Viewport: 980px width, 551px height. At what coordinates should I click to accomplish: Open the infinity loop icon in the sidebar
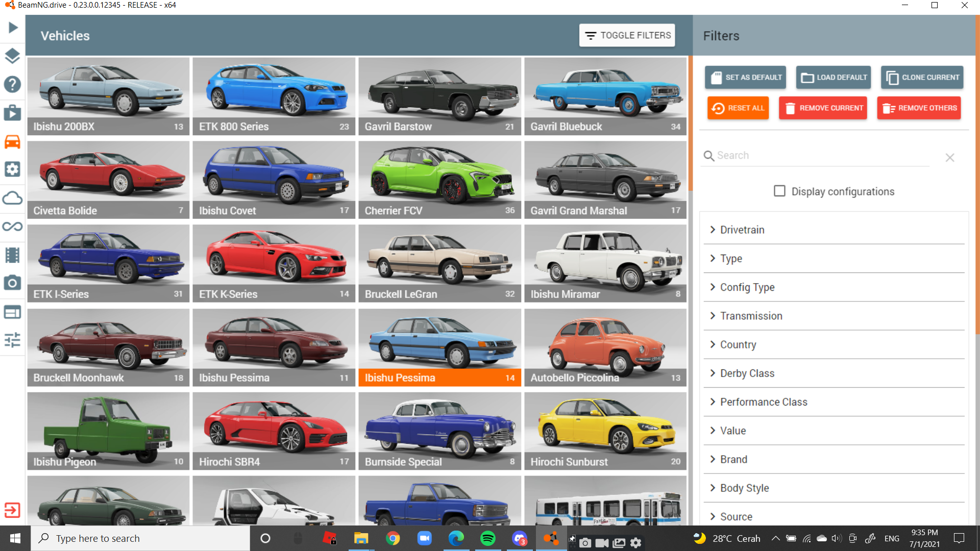[x=13, y=227]
